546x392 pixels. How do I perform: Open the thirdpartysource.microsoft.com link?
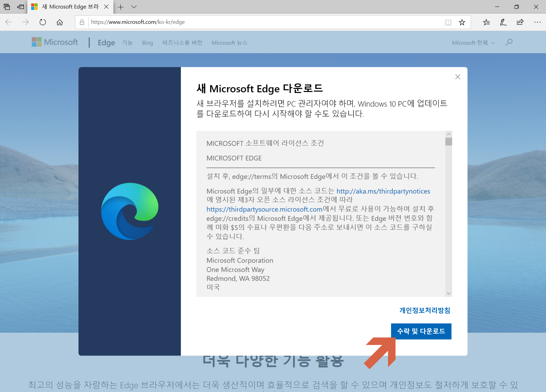tap(264, 209)
